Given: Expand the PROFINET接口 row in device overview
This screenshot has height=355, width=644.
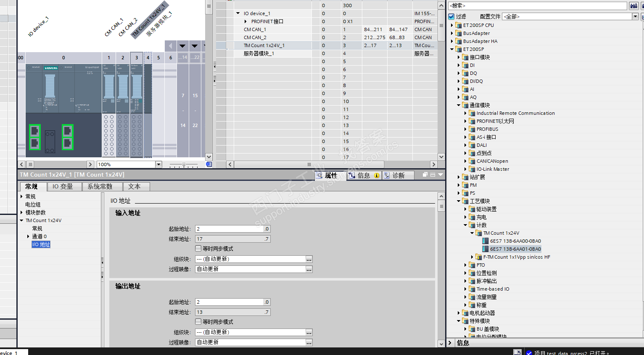Looking at the screenshot, I should point(245,21).
